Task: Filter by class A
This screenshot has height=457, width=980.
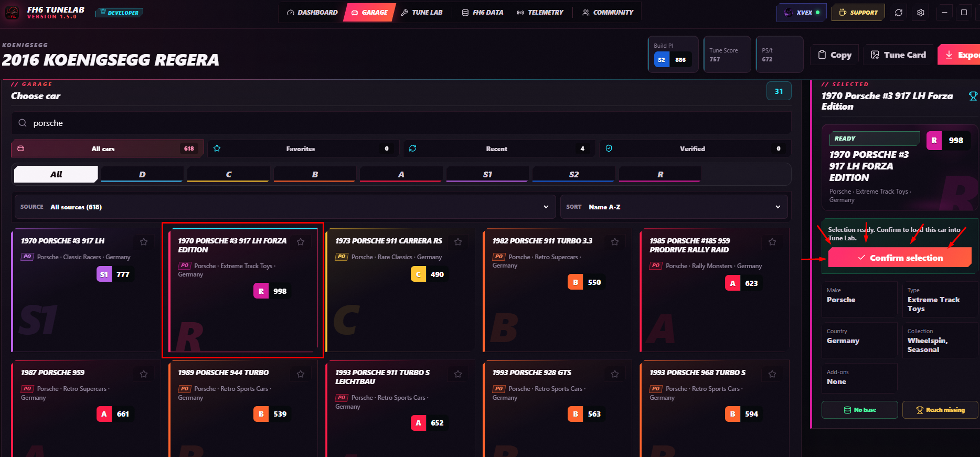Action: pos(401,174)
